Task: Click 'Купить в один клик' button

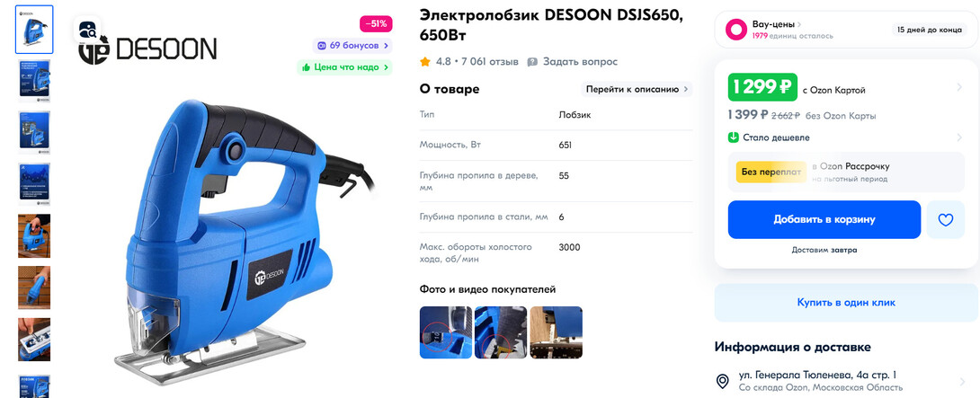Action: click(x=846, y=303)
